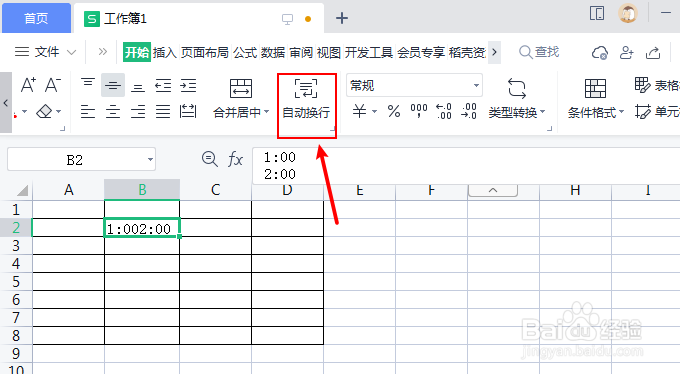Viewport: 680px width, 374px height.
Task: Click fx insert function icon
Action: 235,159
